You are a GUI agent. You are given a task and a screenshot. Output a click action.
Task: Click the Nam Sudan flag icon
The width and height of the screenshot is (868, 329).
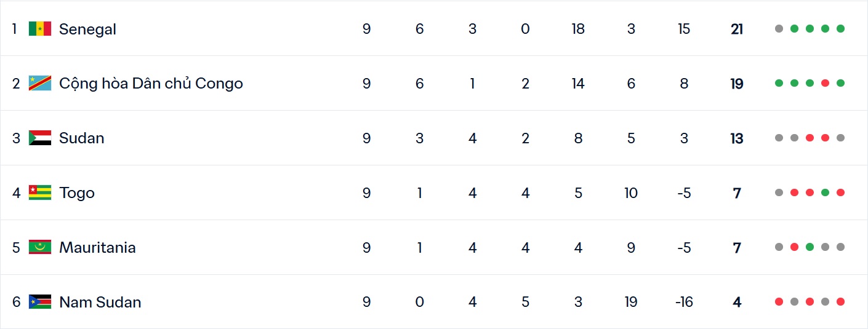[x=40, y=302]
